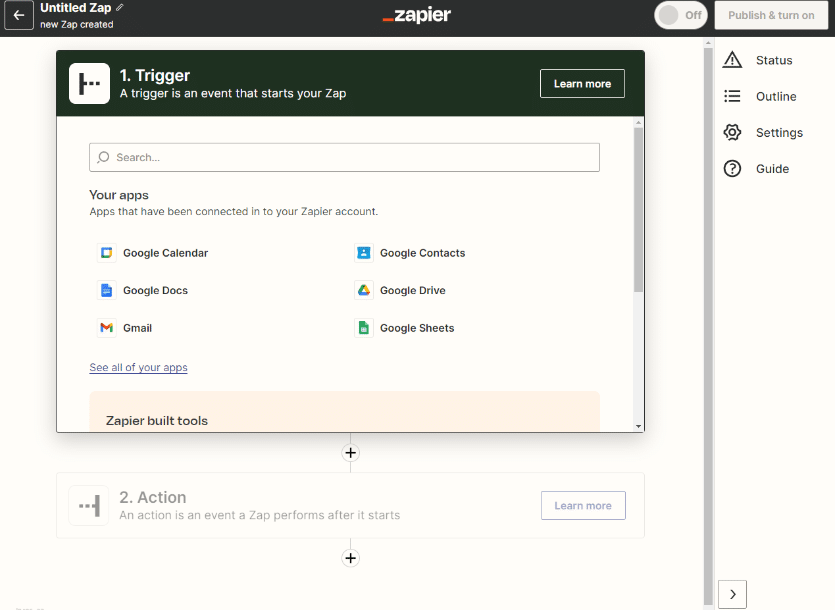The height and width of the screenshot is (610, 835).
Task: Learn more about actions
Action: click(583, 505)
